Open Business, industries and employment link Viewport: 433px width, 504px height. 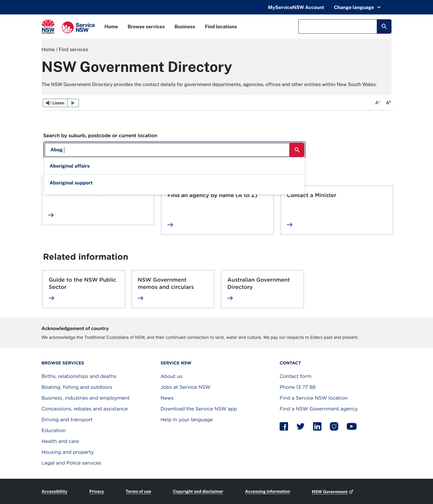86,398
